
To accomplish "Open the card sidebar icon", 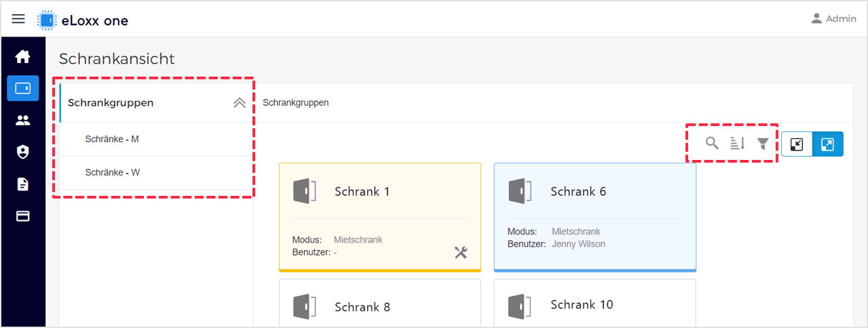I will click(23, 216).
